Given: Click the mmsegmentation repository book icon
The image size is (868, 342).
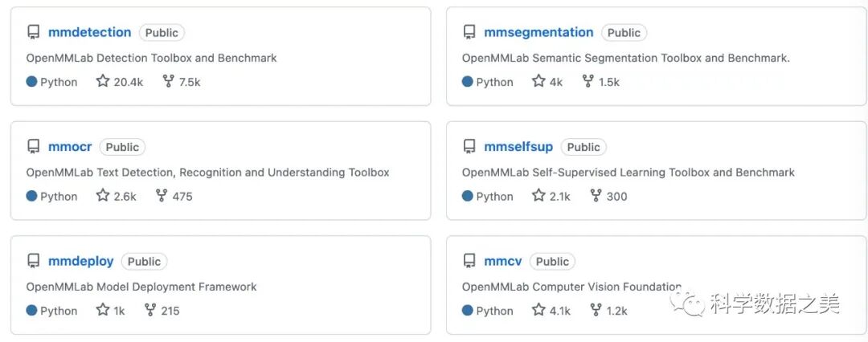Looking at the screenshot, I should pyautogui.click(x=469, y=33).
